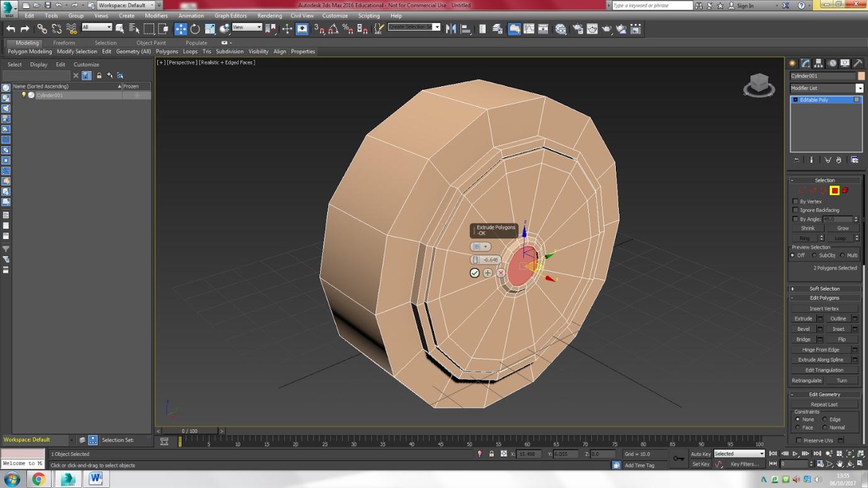Viewport: 868px width, 488px height.
Task: Choose the Rectangular Selection Region tool
Action: [x=149, y=29]
